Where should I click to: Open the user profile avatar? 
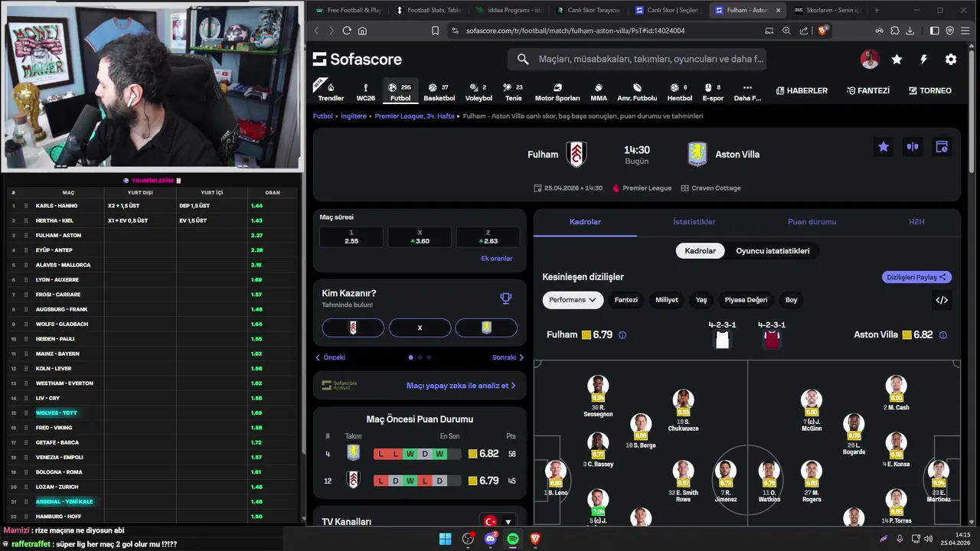tap(870, 59)
